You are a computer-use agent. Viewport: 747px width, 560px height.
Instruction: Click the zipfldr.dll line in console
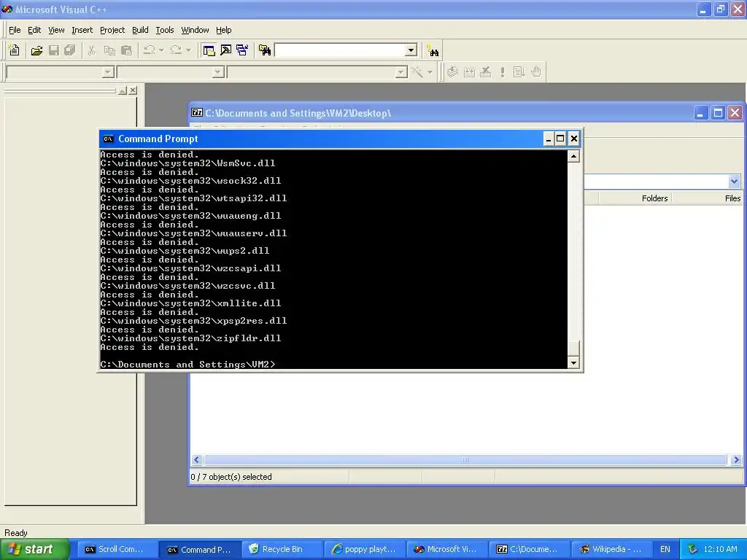tap(190, 338)
